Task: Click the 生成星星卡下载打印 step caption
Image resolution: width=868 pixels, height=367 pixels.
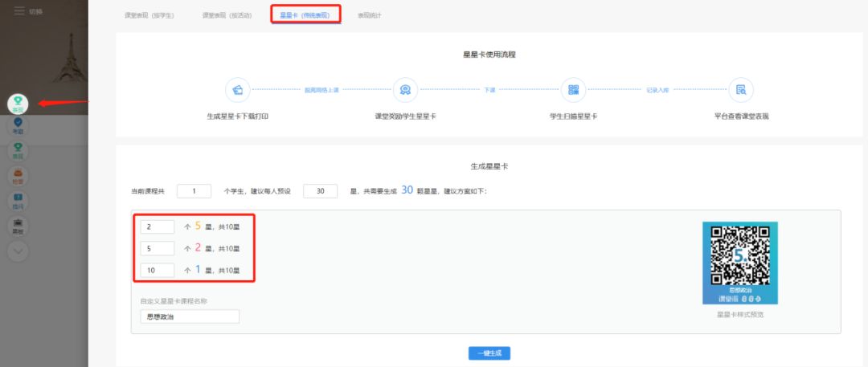Action: click(237, 116)
